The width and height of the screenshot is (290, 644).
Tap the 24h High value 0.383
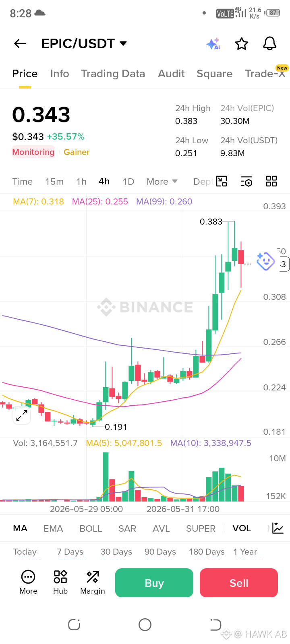pos(186,121)
